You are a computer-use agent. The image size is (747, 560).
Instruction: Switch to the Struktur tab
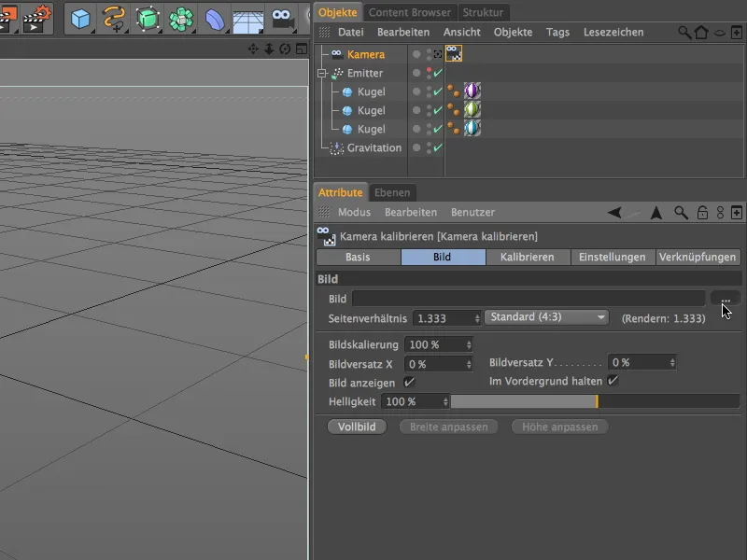(x=483, y=12)
